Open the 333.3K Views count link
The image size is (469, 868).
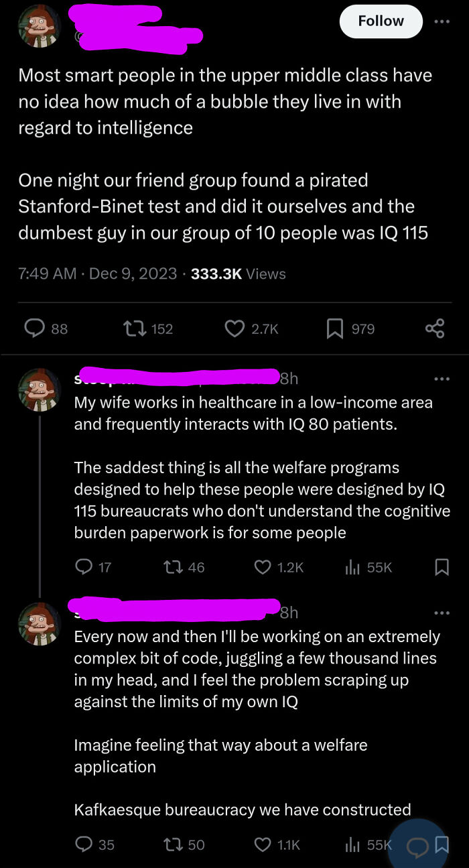point(238,273)
